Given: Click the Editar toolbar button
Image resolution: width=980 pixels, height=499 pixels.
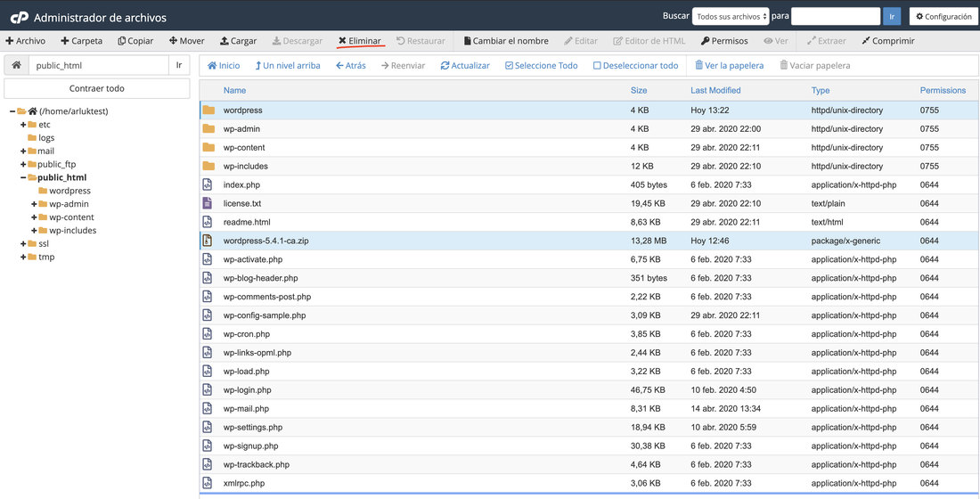Looking at the screenshot, I should 581,41.
